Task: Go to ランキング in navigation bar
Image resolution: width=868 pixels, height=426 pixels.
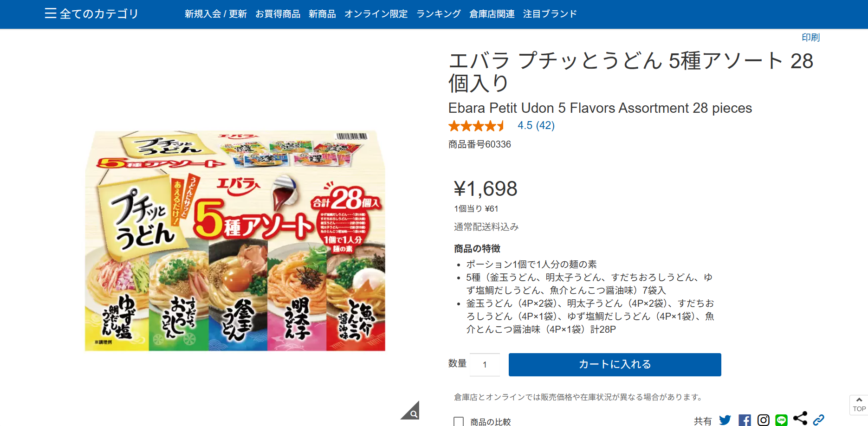Action: [x=438, y=14]
